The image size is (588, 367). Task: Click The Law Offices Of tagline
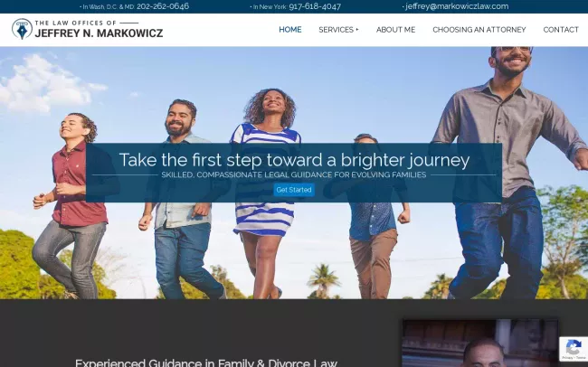75,23
